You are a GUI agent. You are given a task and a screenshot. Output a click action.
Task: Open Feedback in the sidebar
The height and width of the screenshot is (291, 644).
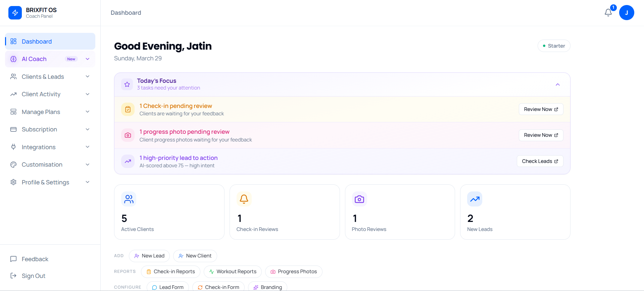point(50,259)
